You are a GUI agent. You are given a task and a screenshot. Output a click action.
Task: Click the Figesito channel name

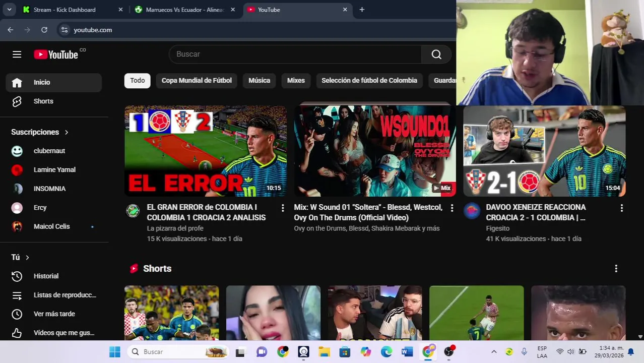(x=497, y=228)
